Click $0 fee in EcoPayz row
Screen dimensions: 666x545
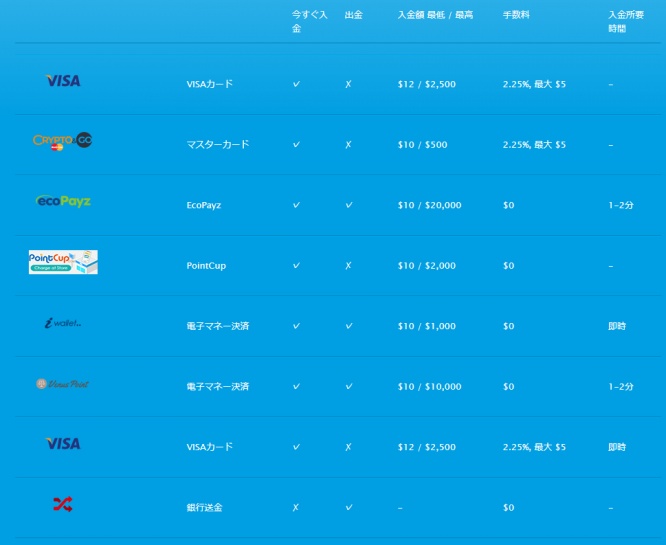(508, 205)
